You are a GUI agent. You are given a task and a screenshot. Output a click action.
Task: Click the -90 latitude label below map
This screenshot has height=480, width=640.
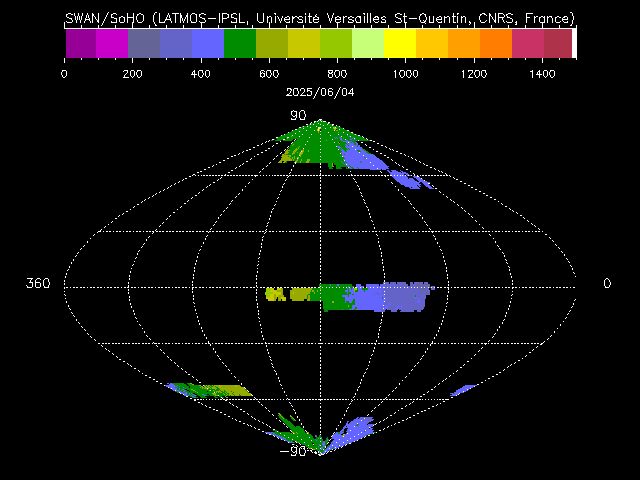[x=293, y=451]
